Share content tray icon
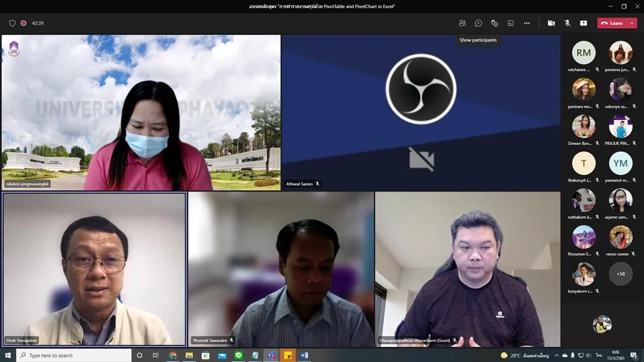The image size is (644, 362). click(583, 23)
